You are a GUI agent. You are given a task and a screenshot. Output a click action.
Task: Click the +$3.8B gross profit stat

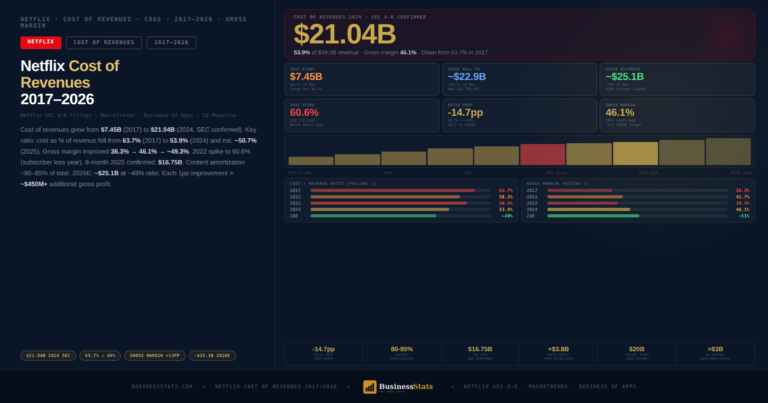[558, 354]
